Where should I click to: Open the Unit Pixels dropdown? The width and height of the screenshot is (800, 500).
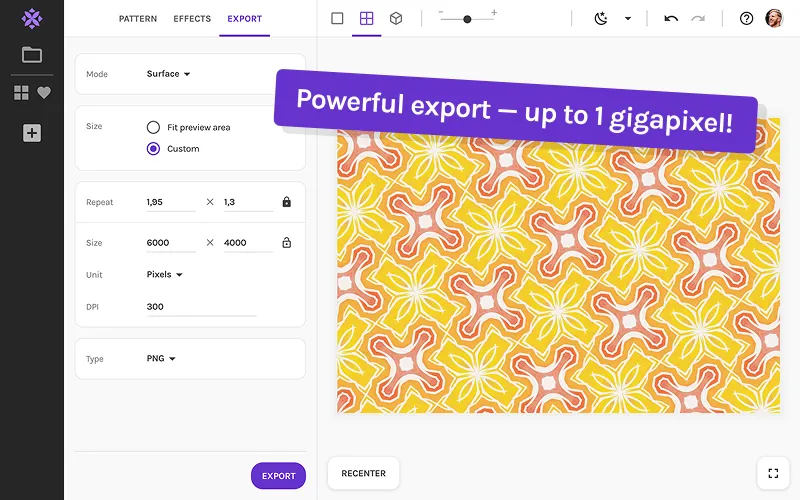(164, 274)
